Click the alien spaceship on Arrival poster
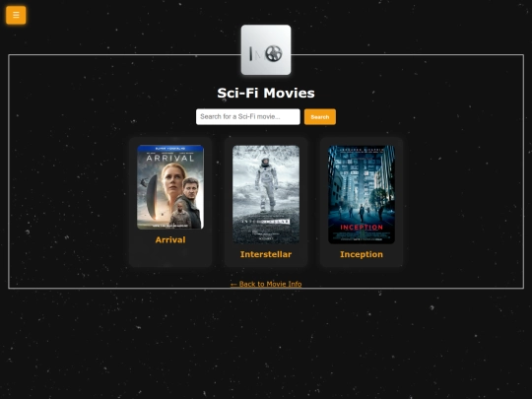This screenshot has height=399, width=532. [x=152, y=197]
